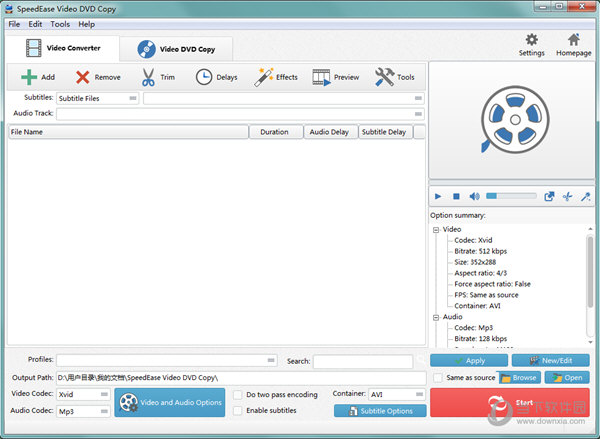Go to Homepage icon
Image resolution: width=600 pixels, height=439 pixels.
coord(574,45)
